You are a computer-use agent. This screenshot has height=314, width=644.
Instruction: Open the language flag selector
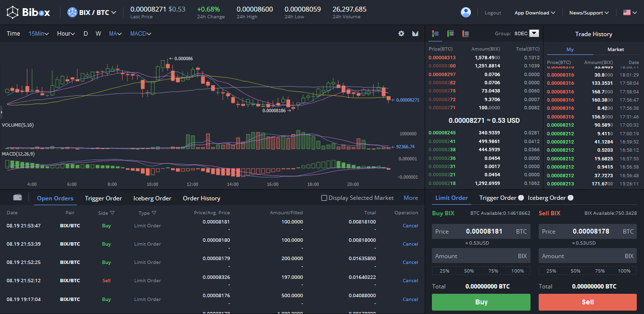tap(629, 13)
